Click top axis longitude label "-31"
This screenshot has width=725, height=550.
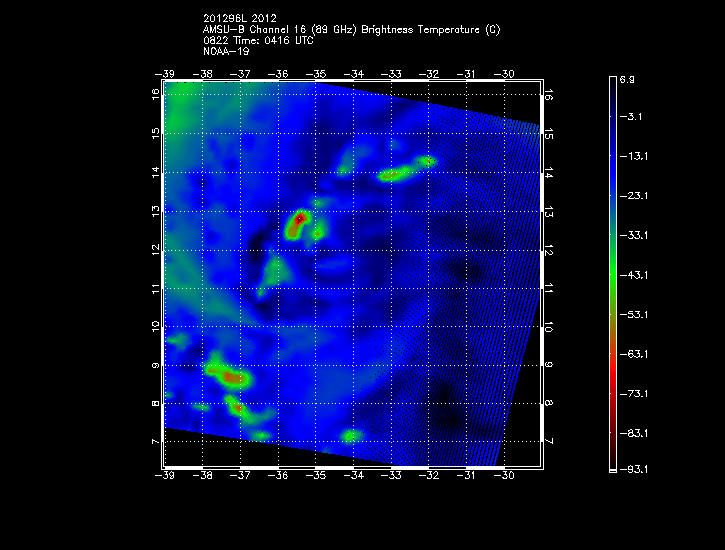(467, 74)
